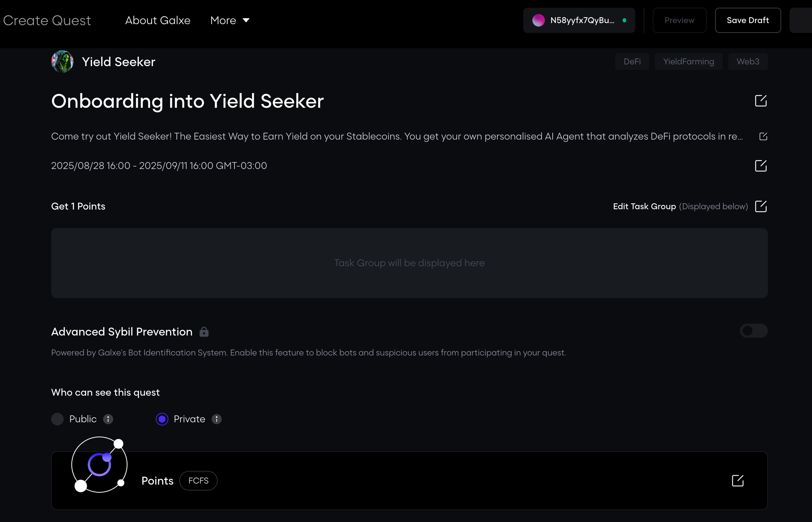
Task: Click the Save Draft button
Action: coord(748,20)
